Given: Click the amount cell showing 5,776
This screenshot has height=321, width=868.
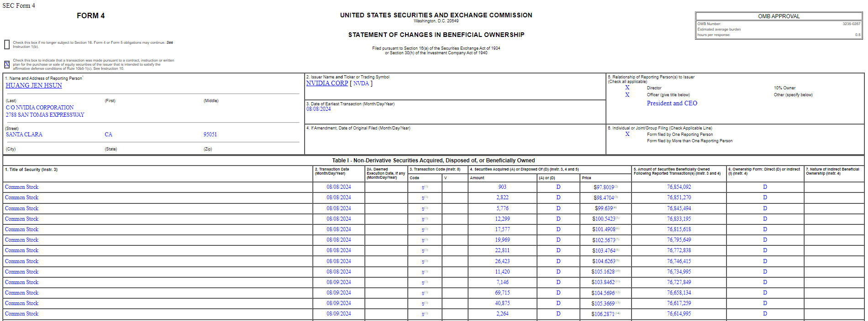Looking at the screenshot, I should pos(502,208).
